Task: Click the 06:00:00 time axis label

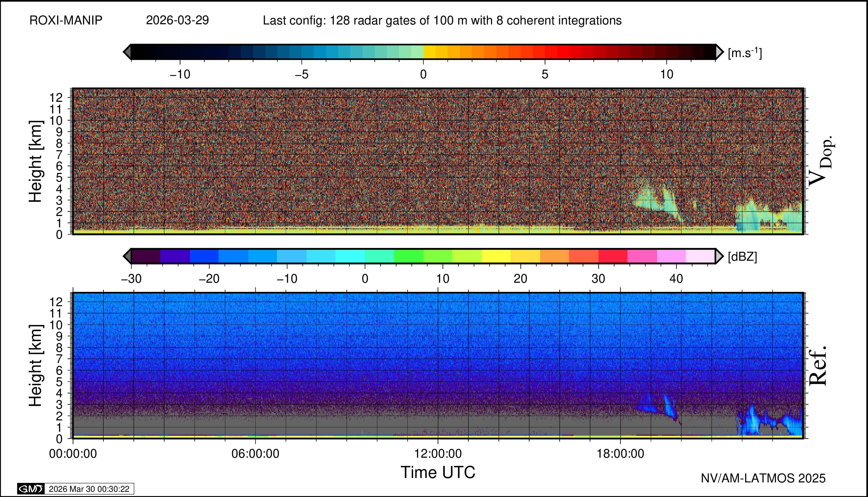Action: coord(255,454)
